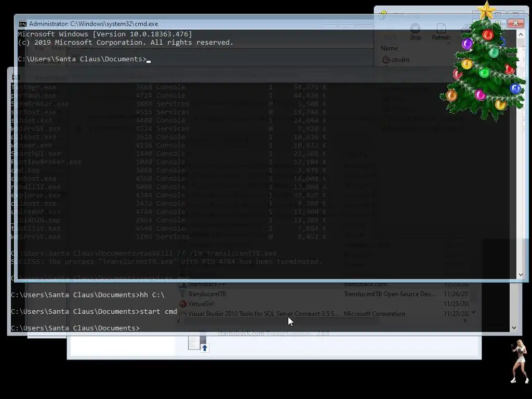The image size is (532, 399).
Task: Click the StartIsBack program icon in details pane
Action: pos(198,342)
